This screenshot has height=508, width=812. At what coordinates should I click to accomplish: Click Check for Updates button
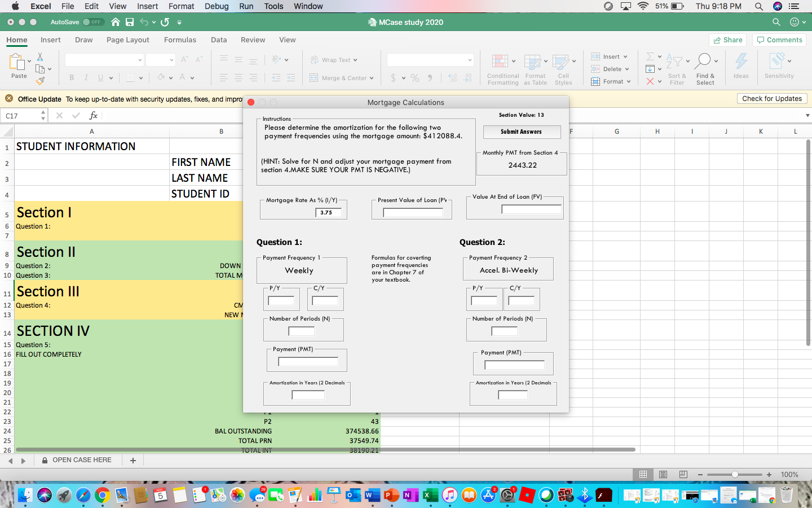[772, 99]
